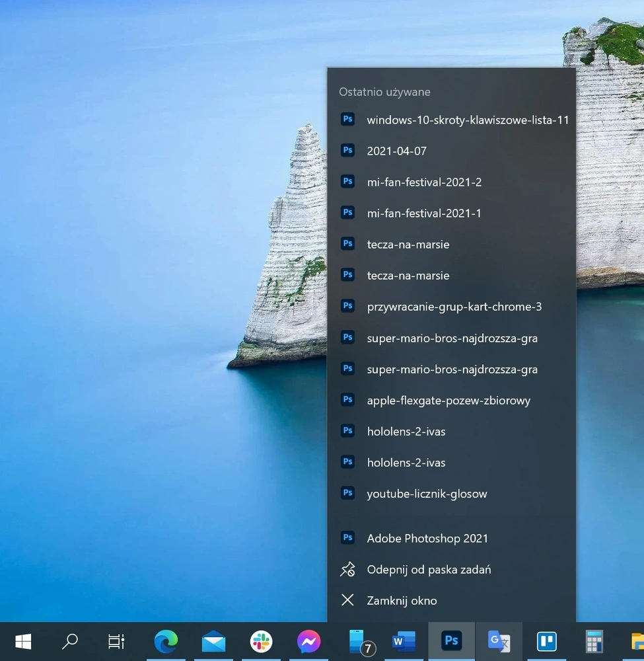Open recent file apple-flexgate-pozew-zbiorowy
The image size is (644, 661).
tap(452, 400)
